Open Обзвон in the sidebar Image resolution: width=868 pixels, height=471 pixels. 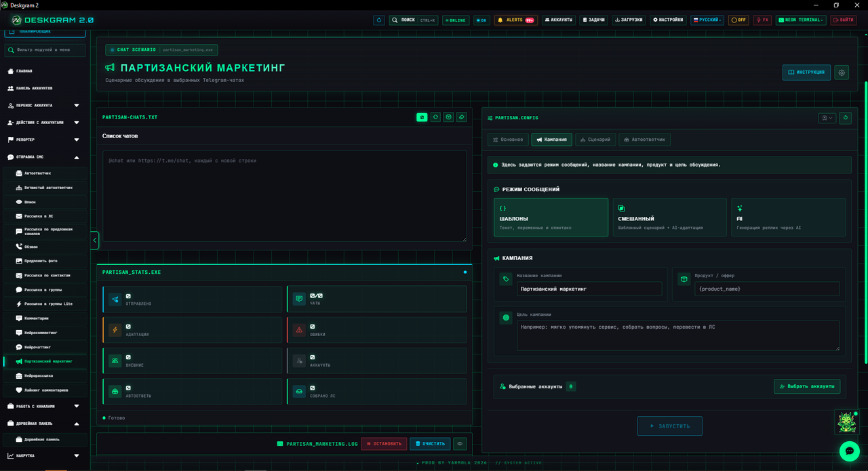45,247
